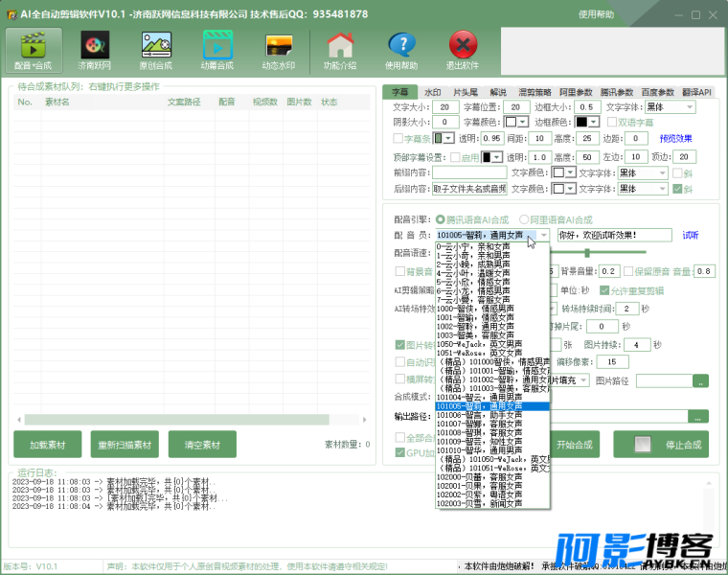Toggle italic 斜 for prefix content
This screenshot has width=728, height=575.
click(677, 172)
